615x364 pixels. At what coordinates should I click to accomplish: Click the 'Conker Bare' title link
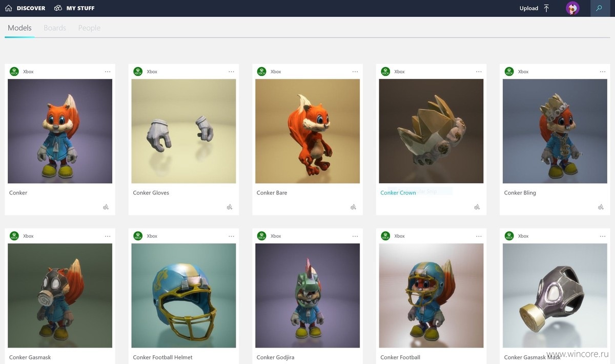point(272,193)
